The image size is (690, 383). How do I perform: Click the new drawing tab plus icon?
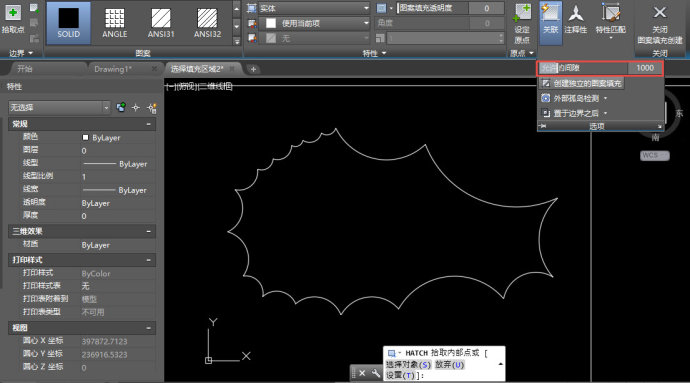tap(253, 69)
